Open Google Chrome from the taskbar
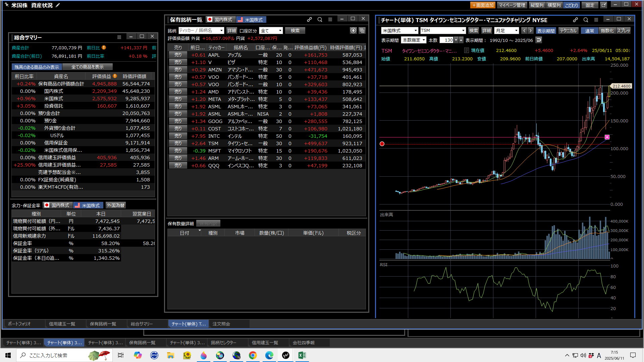 tap(253, 355)
